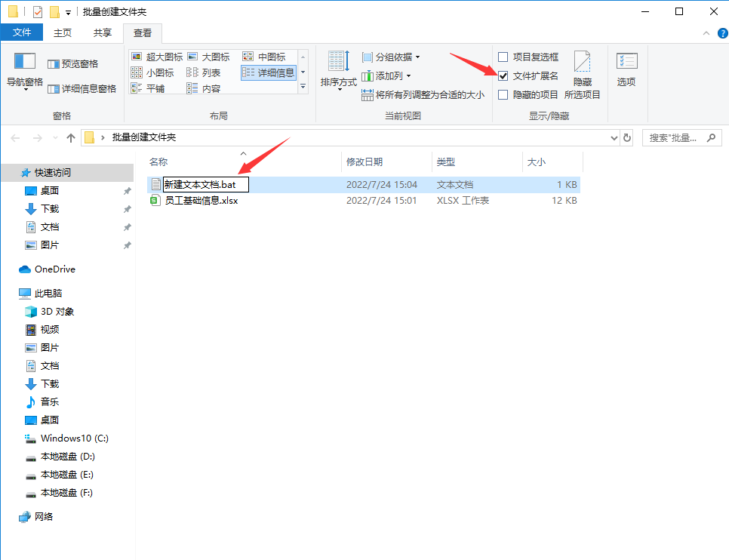Hide selected items button
Screen dimensions: 729x560
(x=582, y=75)
